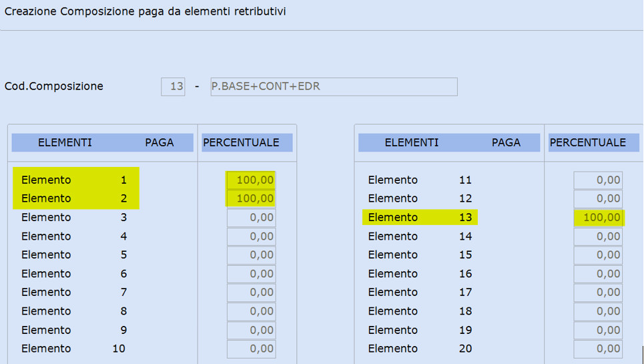Click the percentage field for Elemento 8
The width and height of the screenshot is (644, 364).
pyautogui.click(x=251, y=311)
